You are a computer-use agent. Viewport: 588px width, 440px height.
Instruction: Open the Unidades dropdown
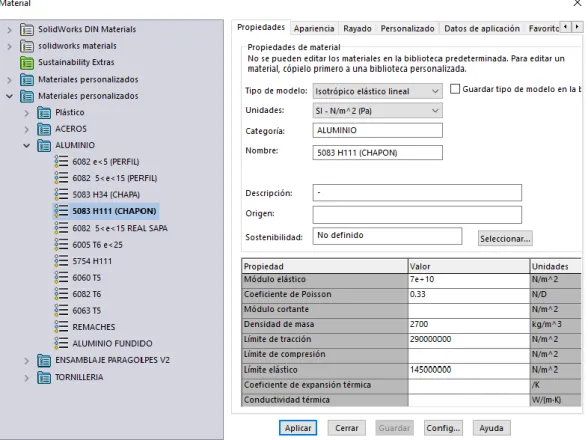point(377,111)
